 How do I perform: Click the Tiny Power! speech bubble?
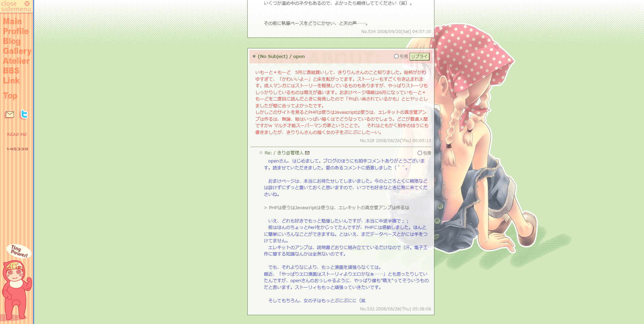[19, 251]
